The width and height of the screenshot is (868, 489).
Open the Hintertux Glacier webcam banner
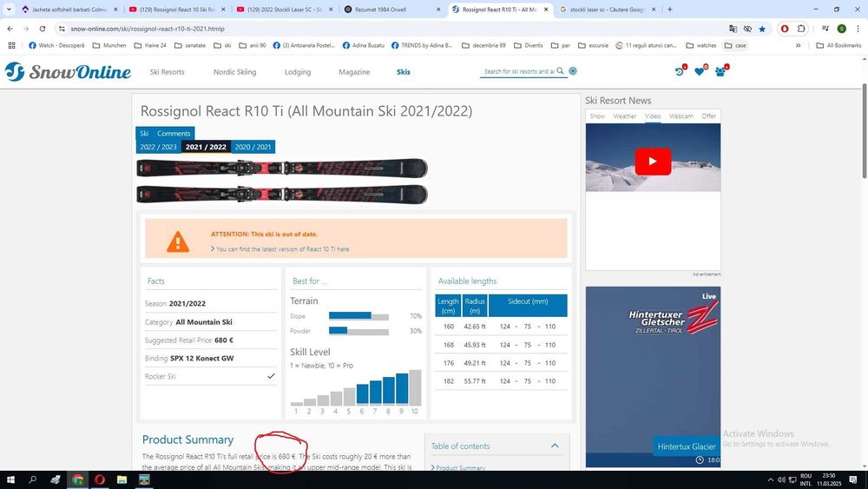click(x=654, y=377)
